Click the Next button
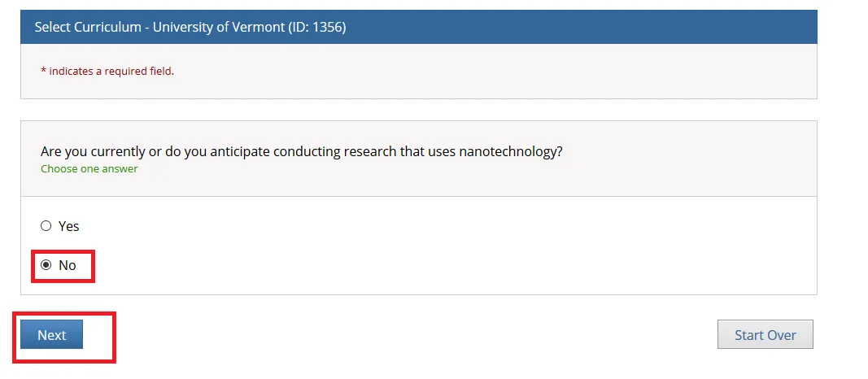Screen dimensions: 868x379 click(x=51, y=335)
